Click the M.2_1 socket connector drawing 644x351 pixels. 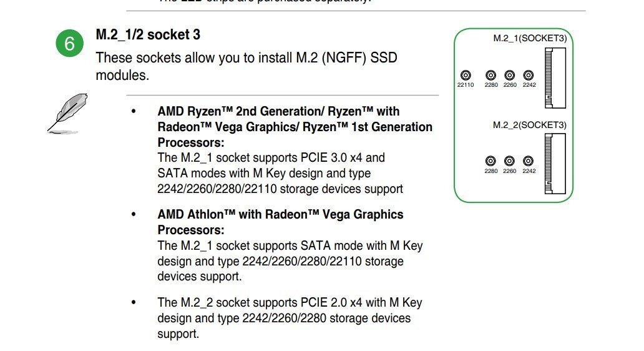pyautogui.click(x=555, y=77)
